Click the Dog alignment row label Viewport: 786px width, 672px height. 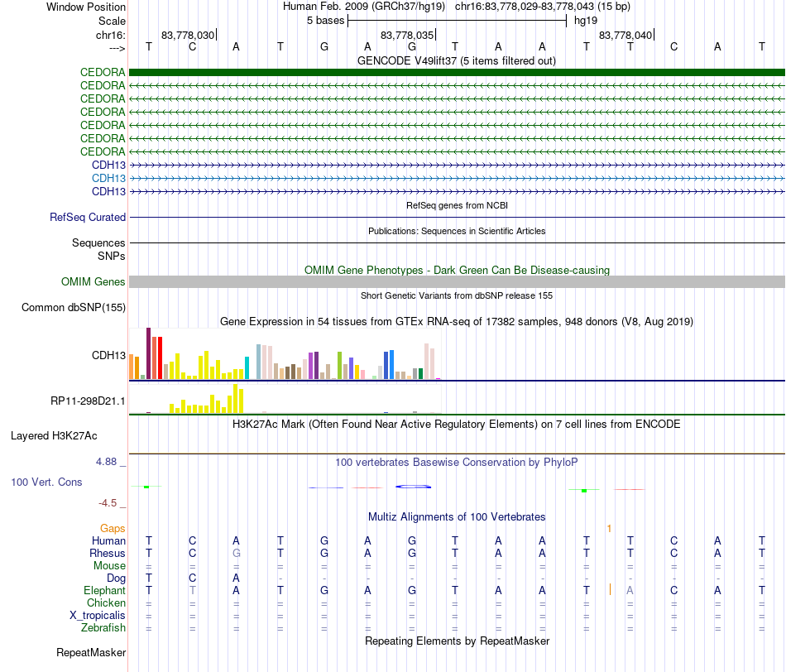[x=116, y=578]
